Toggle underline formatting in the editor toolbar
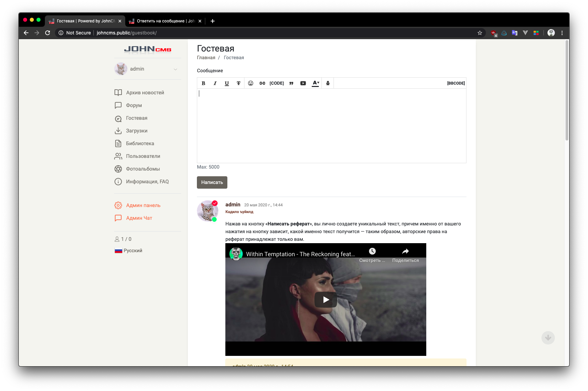The width and height of the screenshot is (588, 391). (x=227, y=83)
